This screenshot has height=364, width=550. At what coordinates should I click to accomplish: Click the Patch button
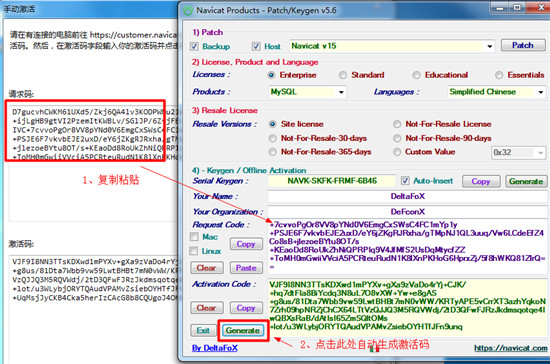[523, 45]
